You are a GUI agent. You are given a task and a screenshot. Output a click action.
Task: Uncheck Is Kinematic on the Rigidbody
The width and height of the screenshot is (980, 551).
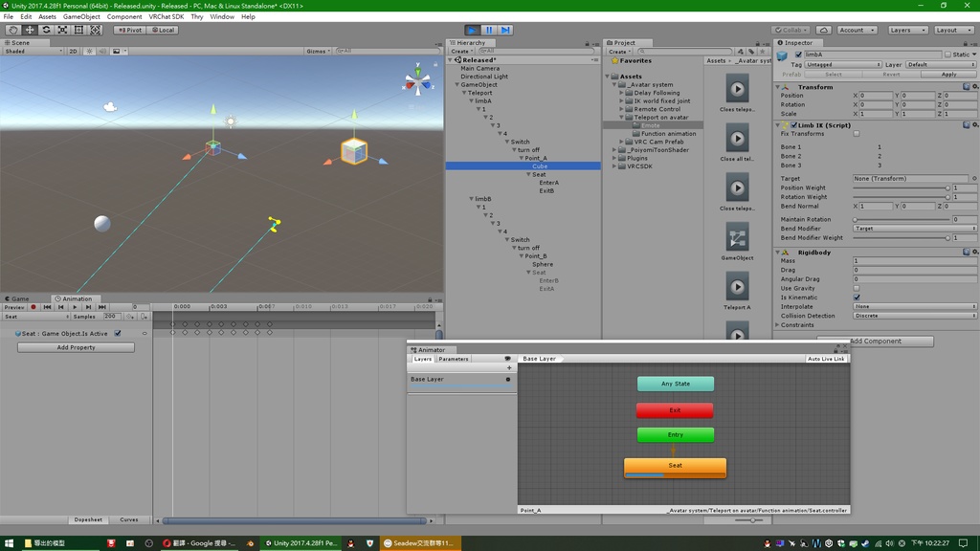(x=857, y=298)
